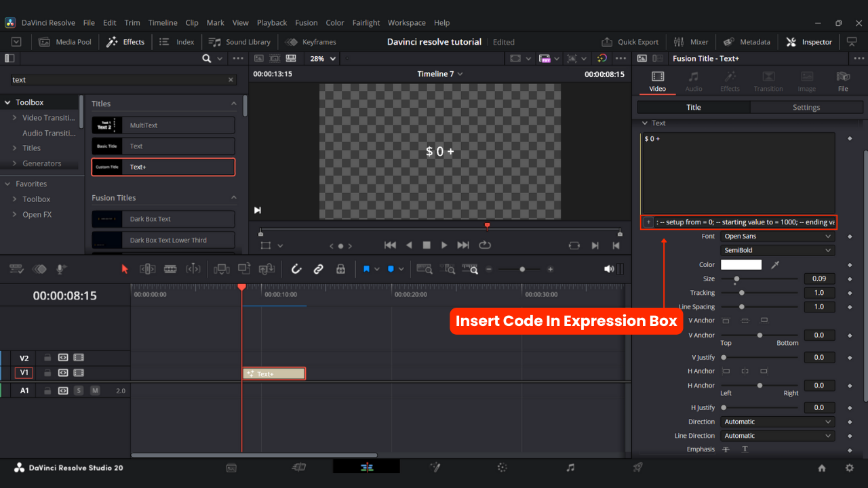The image size is (868, 488).
Task: Click the color eyedropper icon
Action: [775, 265]
